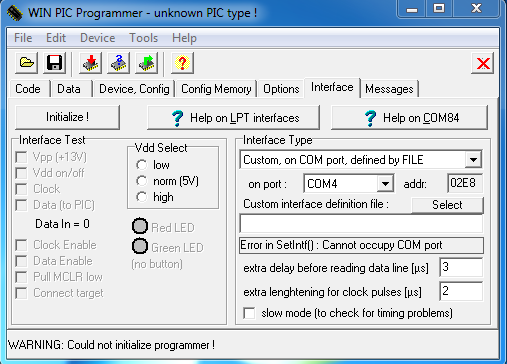The width and height of the screenshot is (507, 364).
Task: Click extra lengthening for clock pulses field
Action: pyautogui.click(x=461, y=291)
